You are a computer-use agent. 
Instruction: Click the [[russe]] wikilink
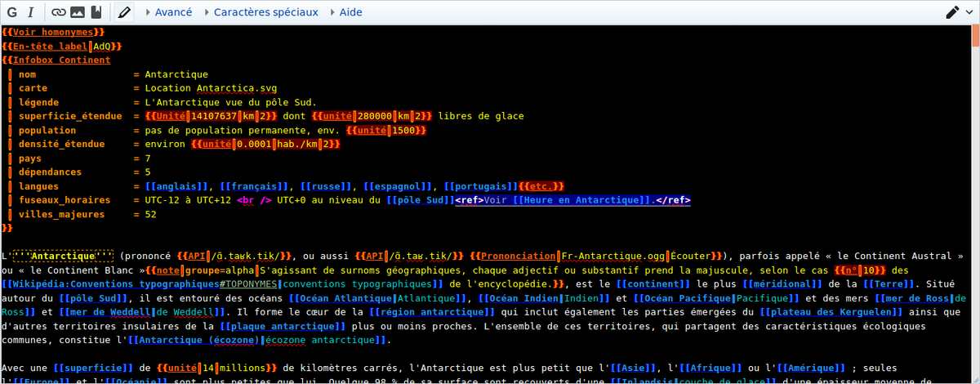(326, 186)
